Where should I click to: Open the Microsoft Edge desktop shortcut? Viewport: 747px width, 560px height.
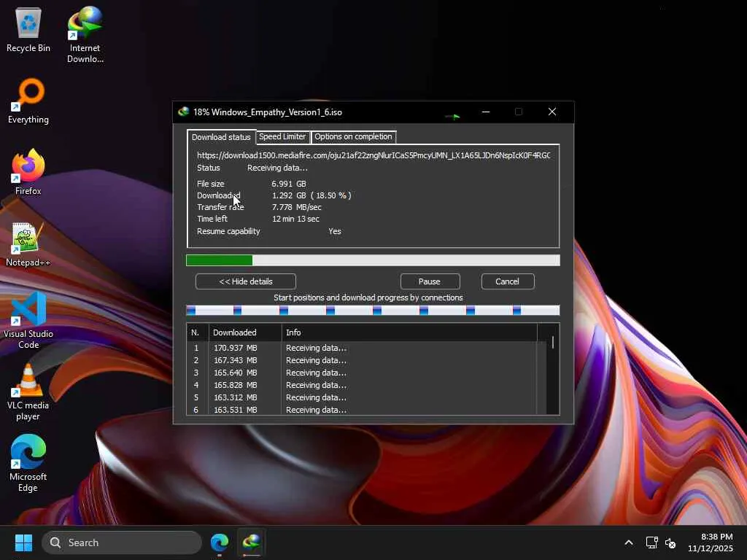click(28, 458)
